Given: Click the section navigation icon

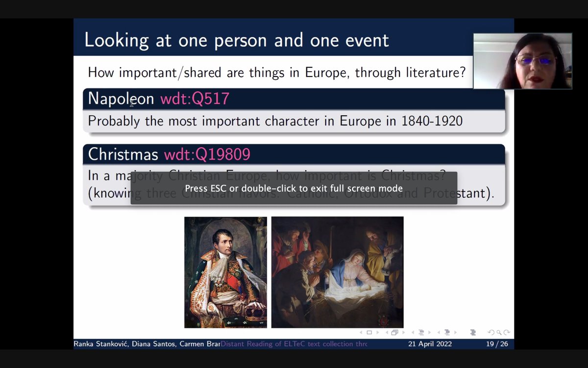Looking at the screenshot, I should pyautogui.click(x=447, y=332).
